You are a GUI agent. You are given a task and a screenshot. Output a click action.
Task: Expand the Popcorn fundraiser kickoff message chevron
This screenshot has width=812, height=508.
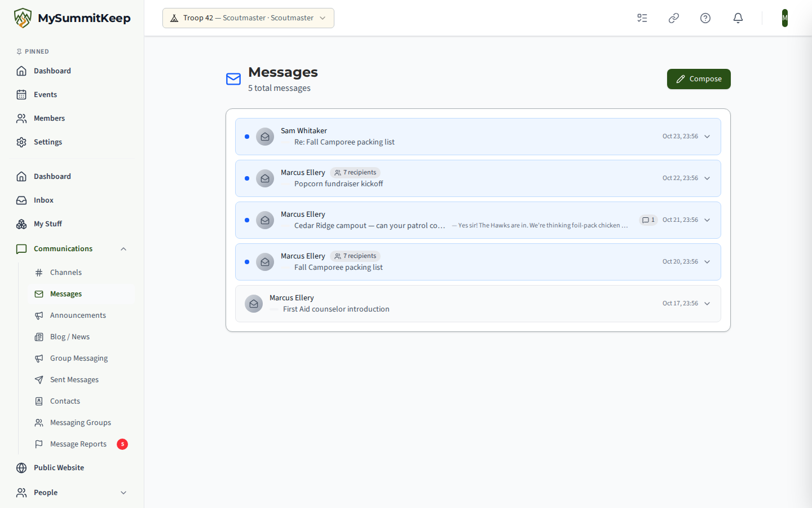[x=707, y=178]
